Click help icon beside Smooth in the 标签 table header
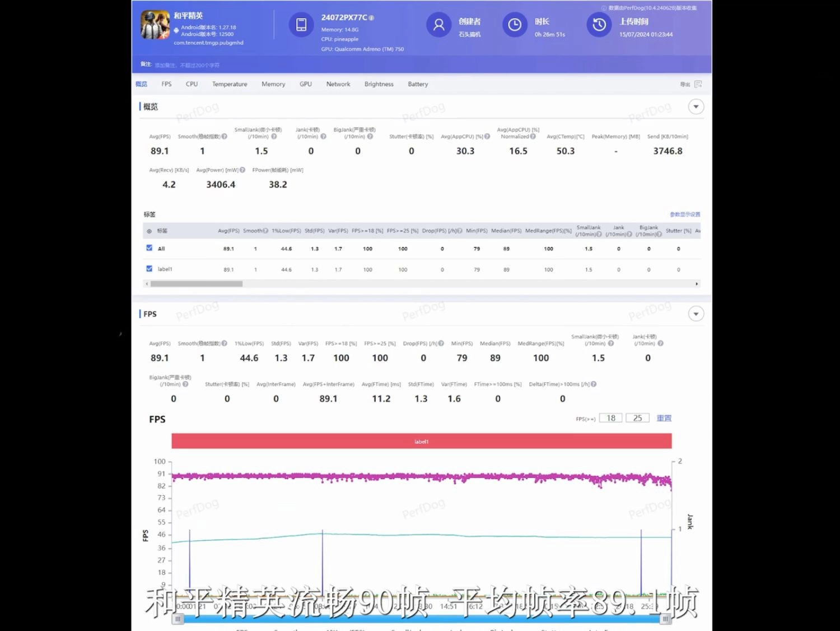This screenshot has width=840, height=631. coord(265,231)
